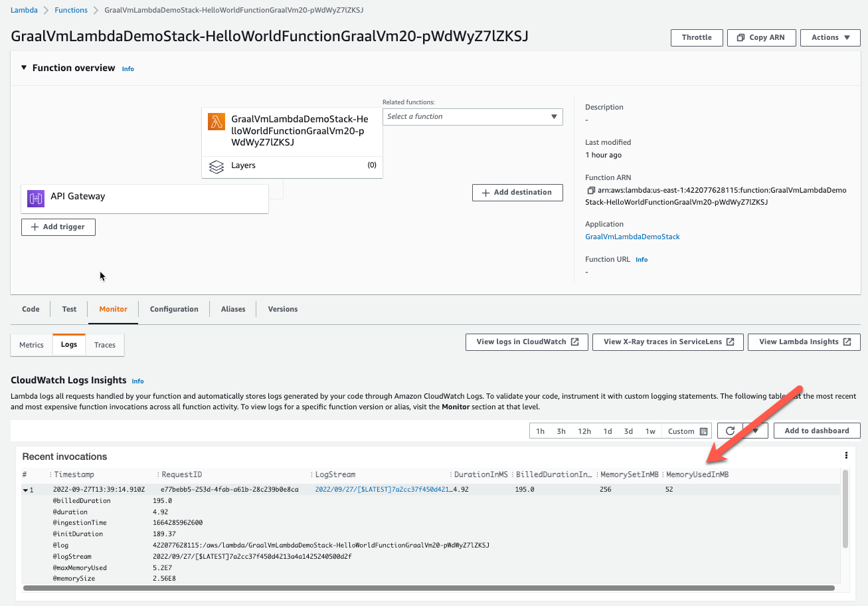
Task: Select the 3d time range
Action: (x=628, y=431)
